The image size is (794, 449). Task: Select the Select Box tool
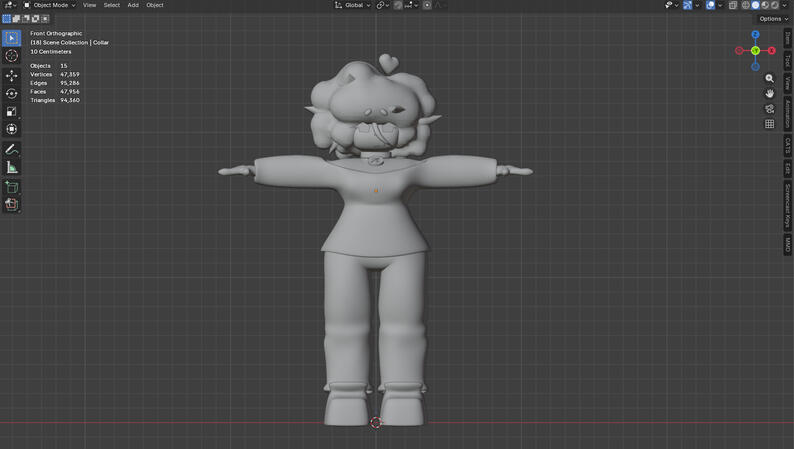12,38
